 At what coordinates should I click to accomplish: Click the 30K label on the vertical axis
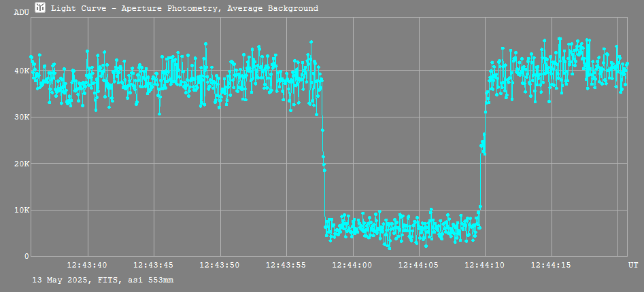coord(22,117)
